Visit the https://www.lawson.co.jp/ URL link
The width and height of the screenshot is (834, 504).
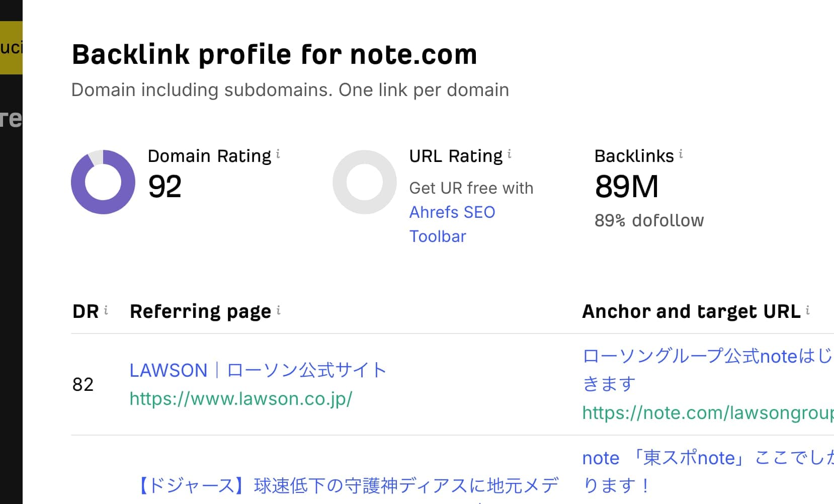pos(240,398)
